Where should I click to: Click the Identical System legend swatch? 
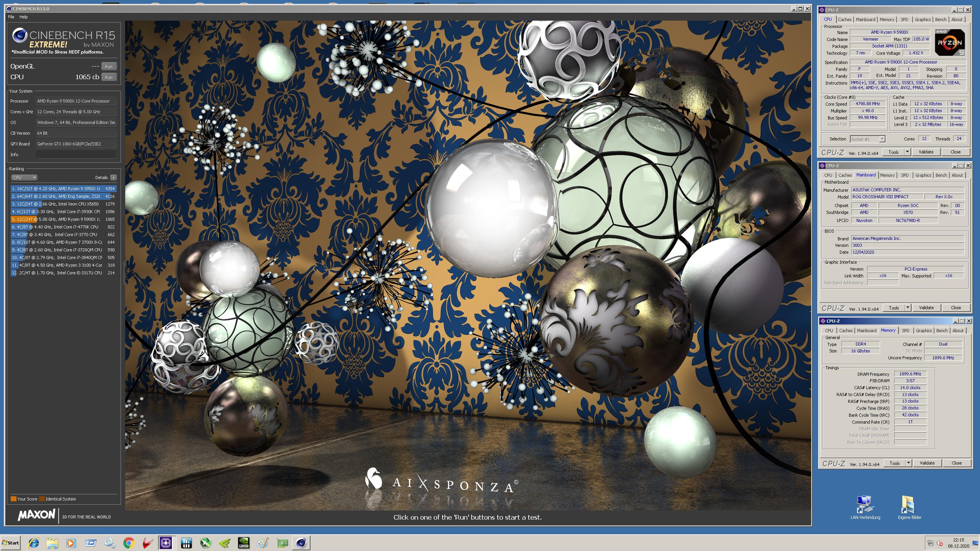[42, 499]
